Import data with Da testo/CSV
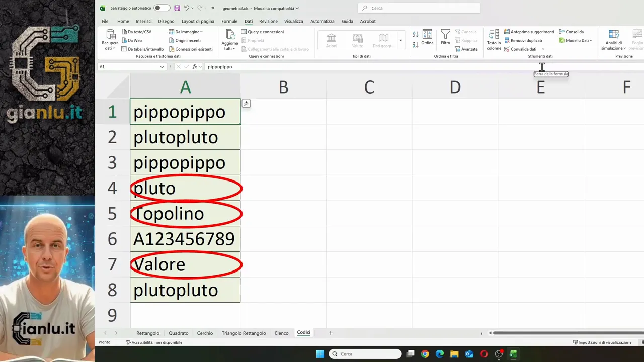This screenshot has height=362, width=644. point(136,32)
